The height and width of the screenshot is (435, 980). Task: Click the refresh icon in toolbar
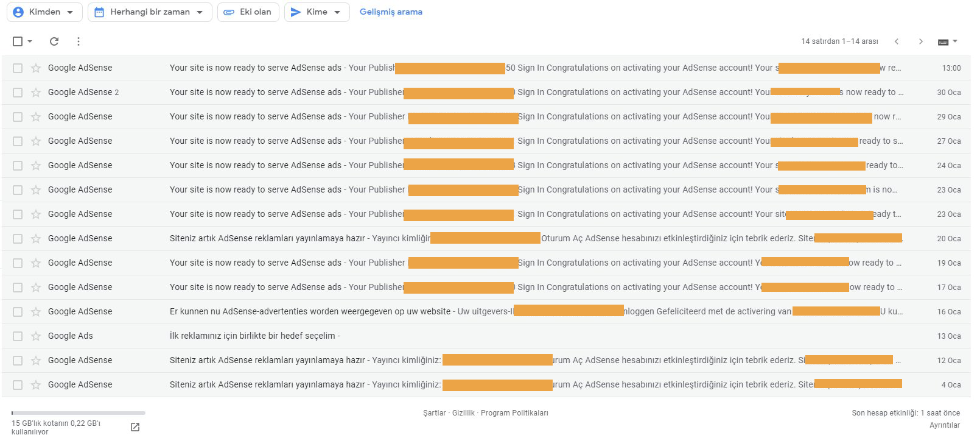click(x=54, y=41)
